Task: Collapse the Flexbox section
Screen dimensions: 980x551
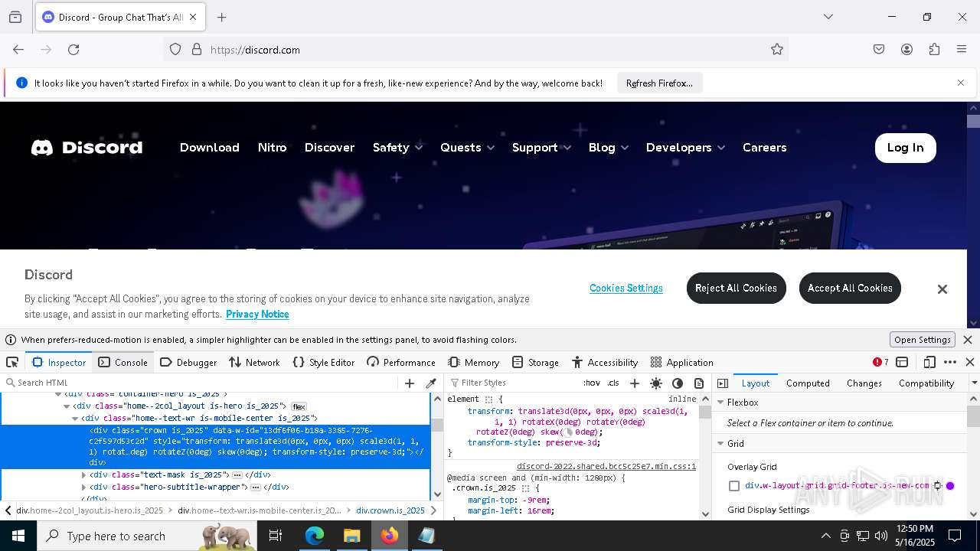Action: (720, 403)
